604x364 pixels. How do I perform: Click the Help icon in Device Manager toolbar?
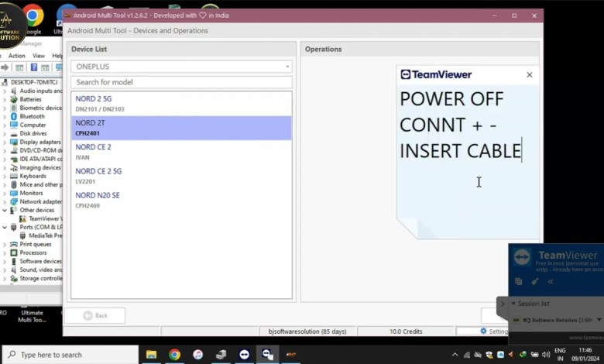[x=34, y=68]
